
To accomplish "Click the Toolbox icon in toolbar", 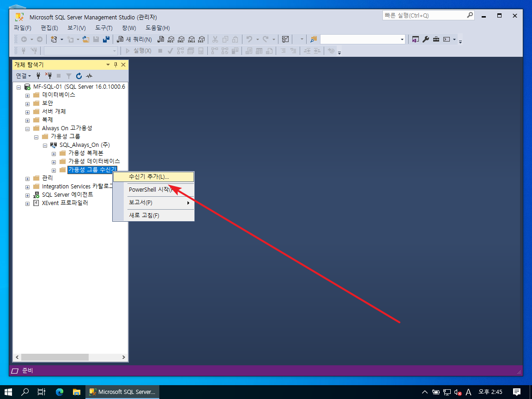I will 436,39.
